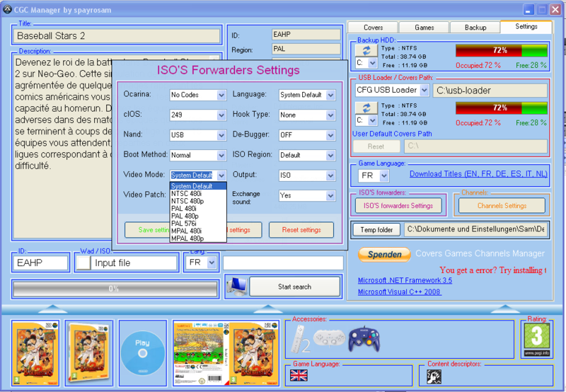This screenshot has height=392, width=566.
Task: Click the CGC Manager title bar icon
Action: tap(7, 10)
